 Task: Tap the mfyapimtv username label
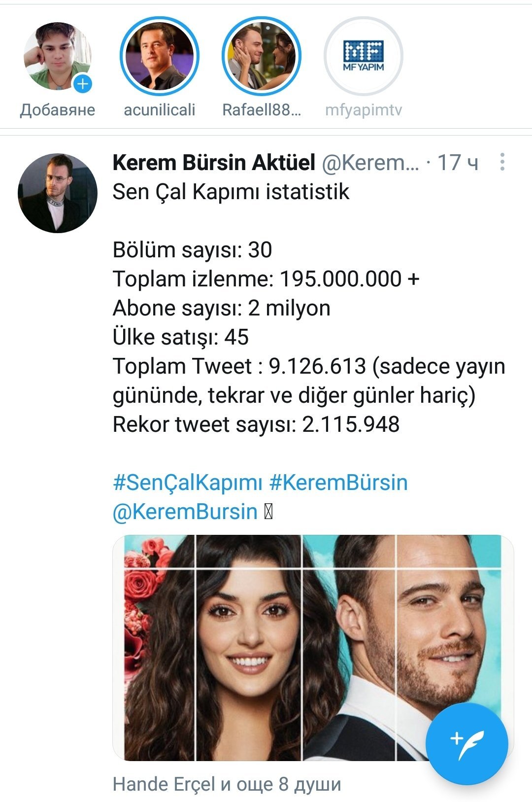(364, 110)
